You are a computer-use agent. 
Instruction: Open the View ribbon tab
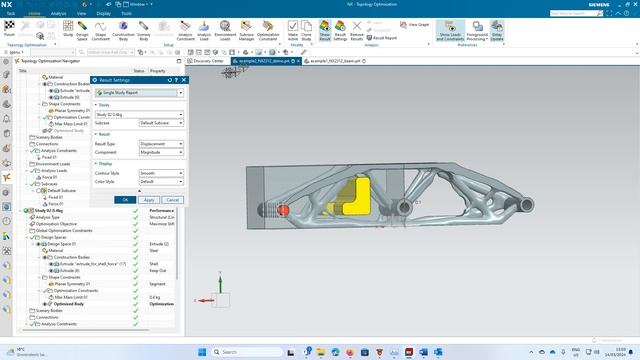(81, 13)
